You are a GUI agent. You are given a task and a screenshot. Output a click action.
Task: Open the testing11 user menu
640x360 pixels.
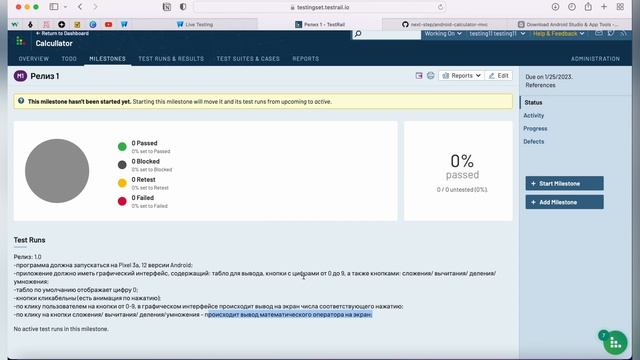497,33
